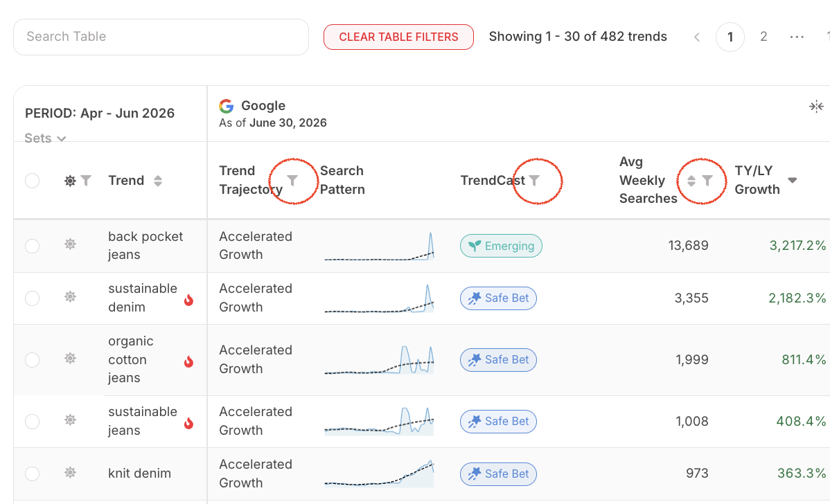Open the pagination ellipsis for more pages

797,37
